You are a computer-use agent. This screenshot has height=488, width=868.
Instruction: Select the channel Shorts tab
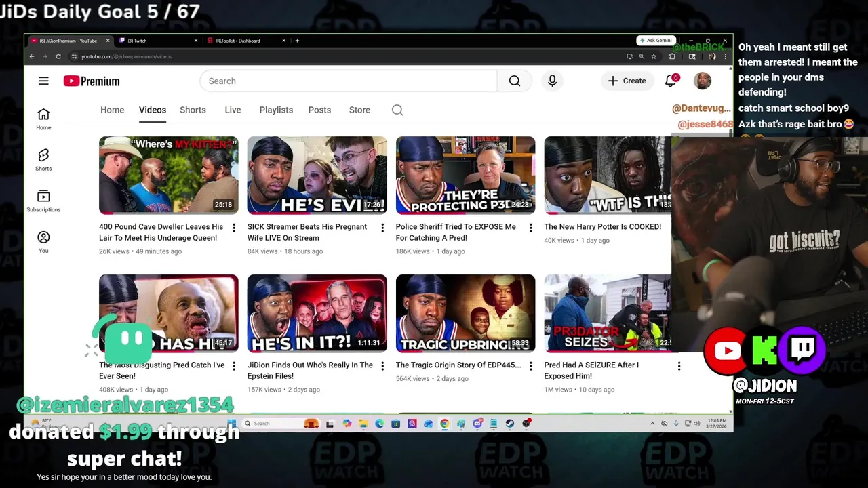coord(193,110)
